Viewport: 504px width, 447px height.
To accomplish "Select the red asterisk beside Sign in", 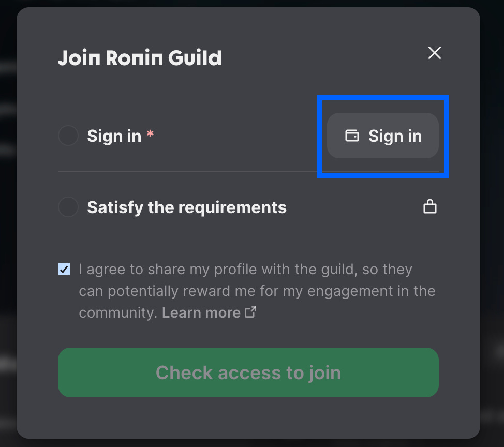I will [150, 133].
